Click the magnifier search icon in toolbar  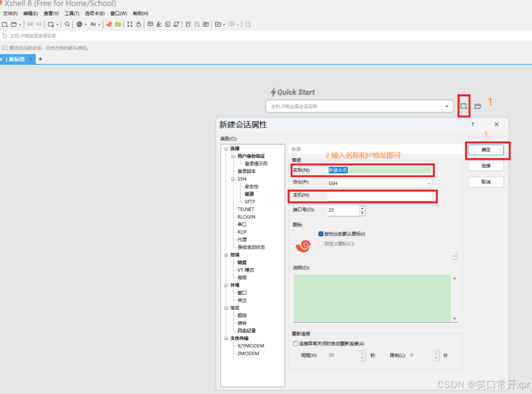67,24
